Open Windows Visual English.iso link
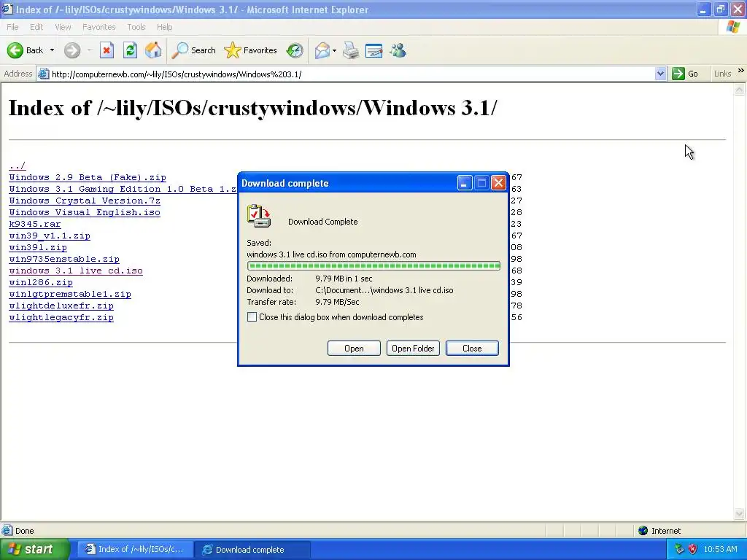Screen dimensions: 747x560 (85, 212)
